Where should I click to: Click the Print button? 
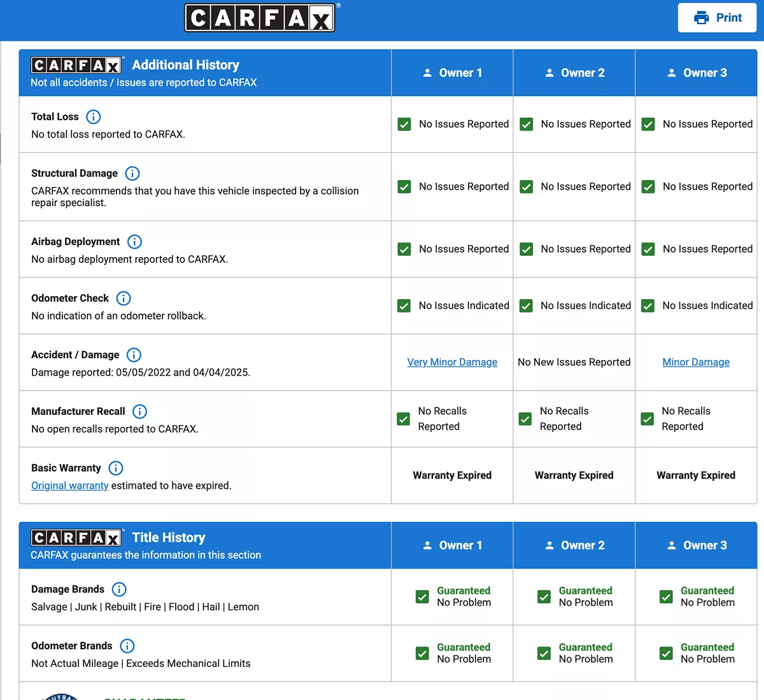pyautogui.click(x=717, y=18)
